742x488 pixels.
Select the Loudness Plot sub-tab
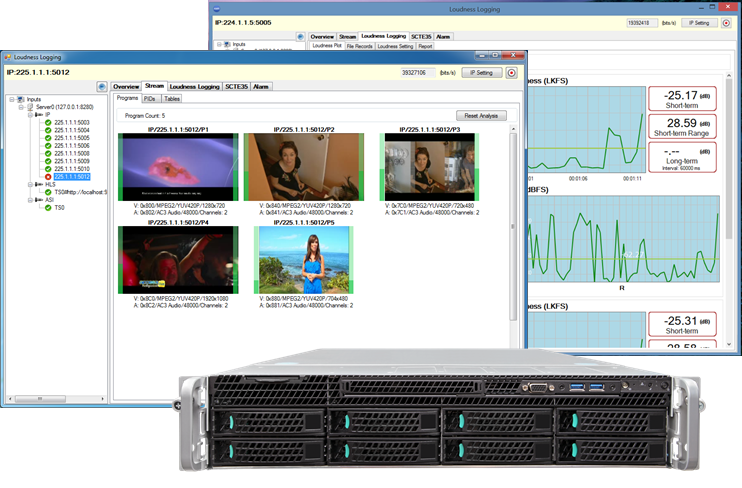pyautogui.click(x=327, y=45)
